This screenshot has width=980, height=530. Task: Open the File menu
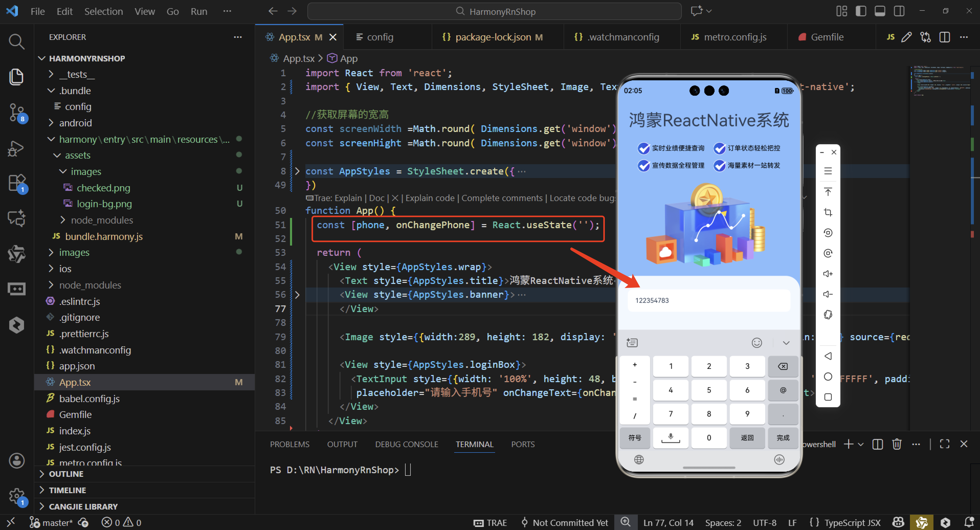point(38,12)
